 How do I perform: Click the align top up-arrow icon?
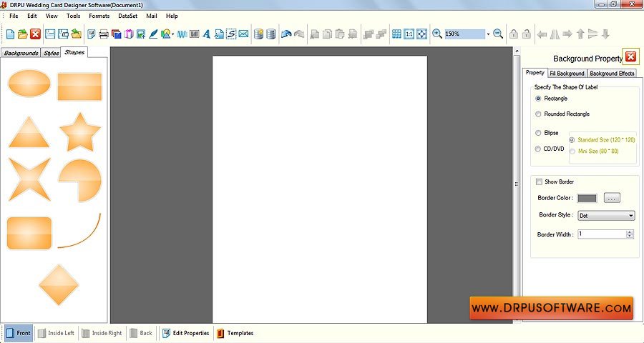[580, 34]
